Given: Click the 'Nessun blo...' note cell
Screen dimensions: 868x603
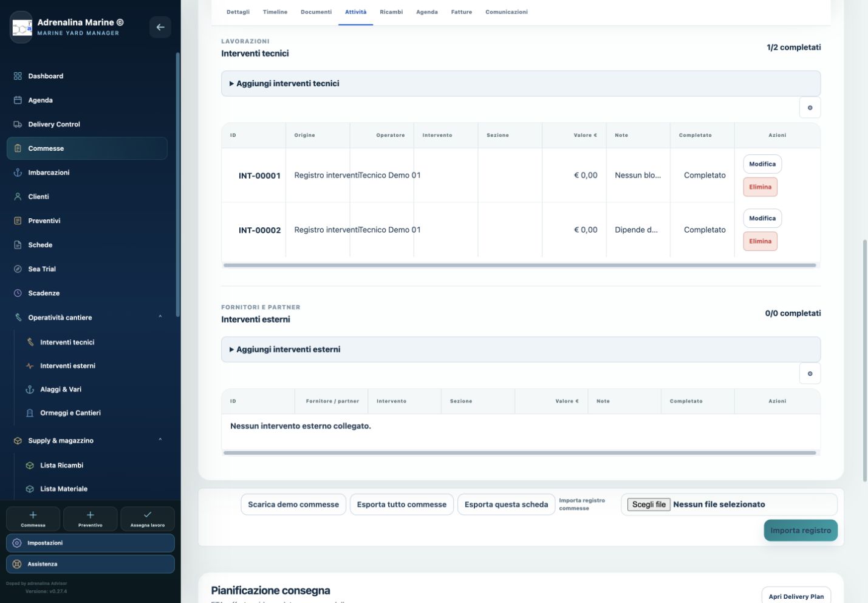Looking at the screenshot, I should pyautogui.click(x=638, y=175).
